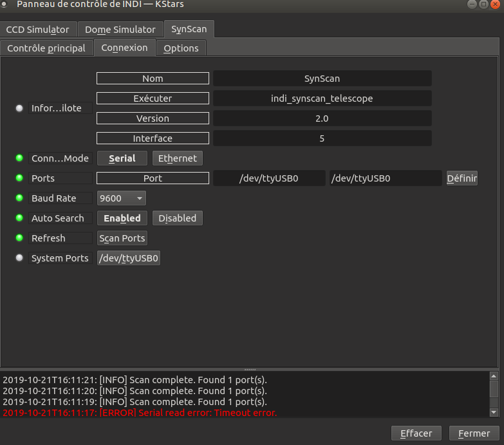
Task: Click the Interface value 5
Action: 322,138
